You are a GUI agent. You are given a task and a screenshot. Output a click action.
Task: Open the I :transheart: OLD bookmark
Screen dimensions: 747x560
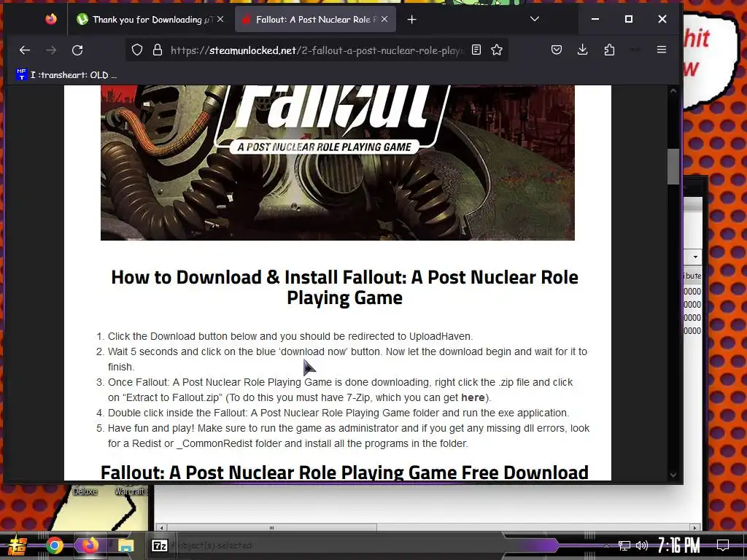66,75
